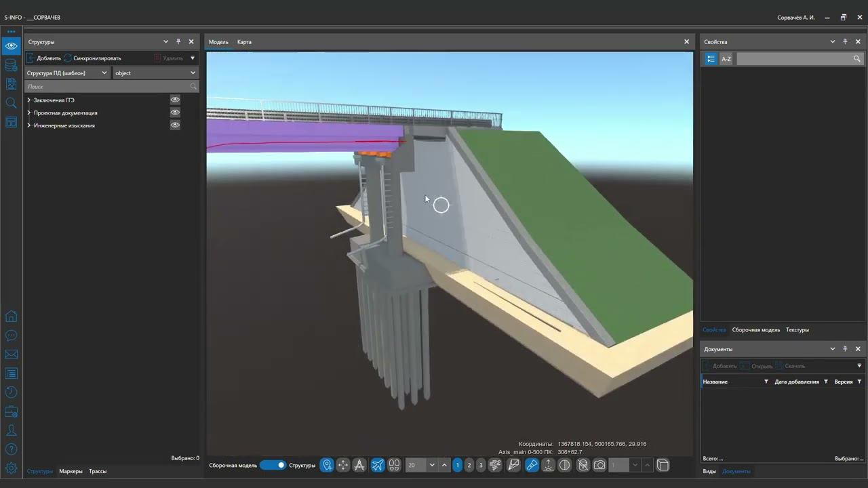The height and width of the screenshot is (488, 868).
Task: Click the highlighted flashlight tool icon
Action: (532, 465)
